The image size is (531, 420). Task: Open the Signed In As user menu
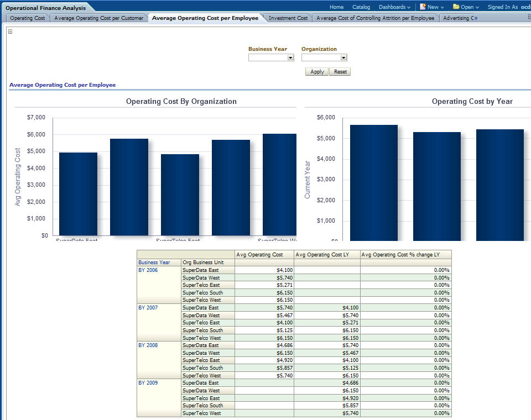(x=509, y=7)
